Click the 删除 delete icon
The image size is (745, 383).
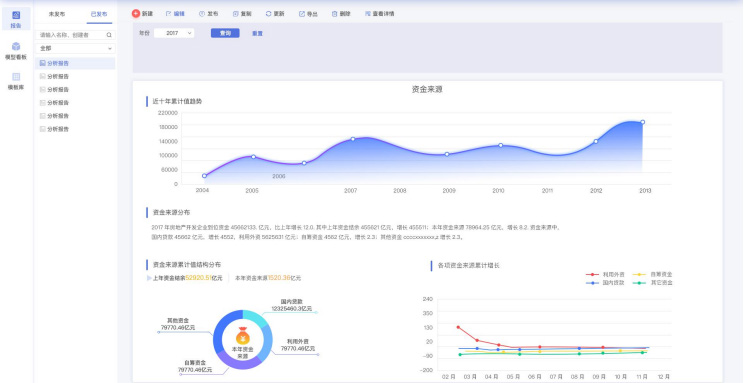(334, 14)
